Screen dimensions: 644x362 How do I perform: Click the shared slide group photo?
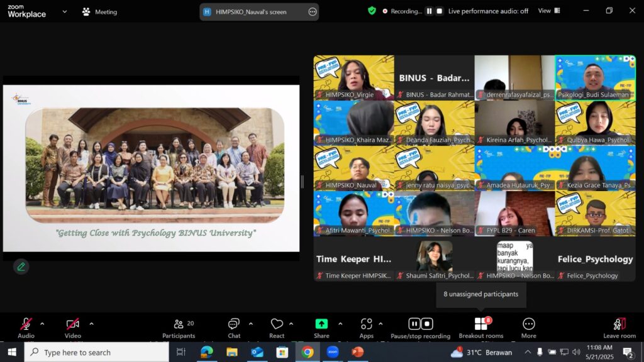(x=155, y=165)
